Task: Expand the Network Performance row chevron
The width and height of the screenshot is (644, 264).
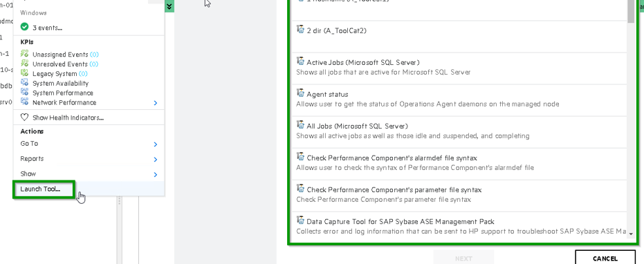Action: pos(155,103)
